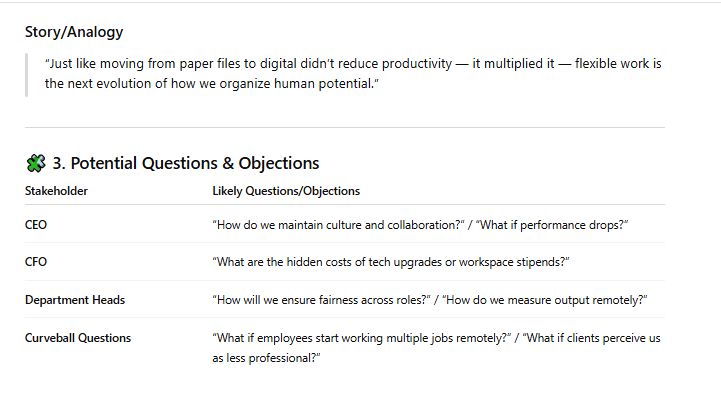Click the Potential Questions & Objections heading

point(185,163)
